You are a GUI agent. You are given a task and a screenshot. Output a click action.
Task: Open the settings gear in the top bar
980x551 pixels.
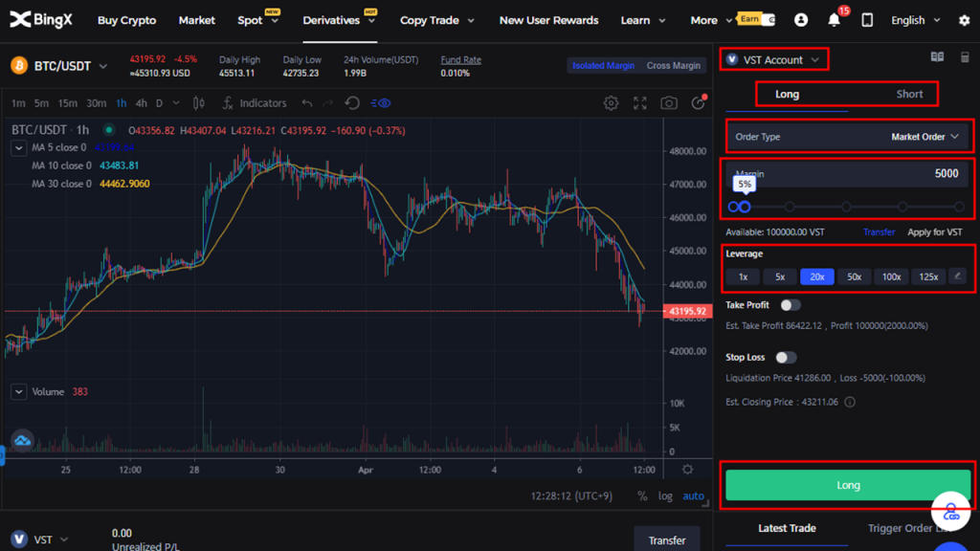point(965,20)
